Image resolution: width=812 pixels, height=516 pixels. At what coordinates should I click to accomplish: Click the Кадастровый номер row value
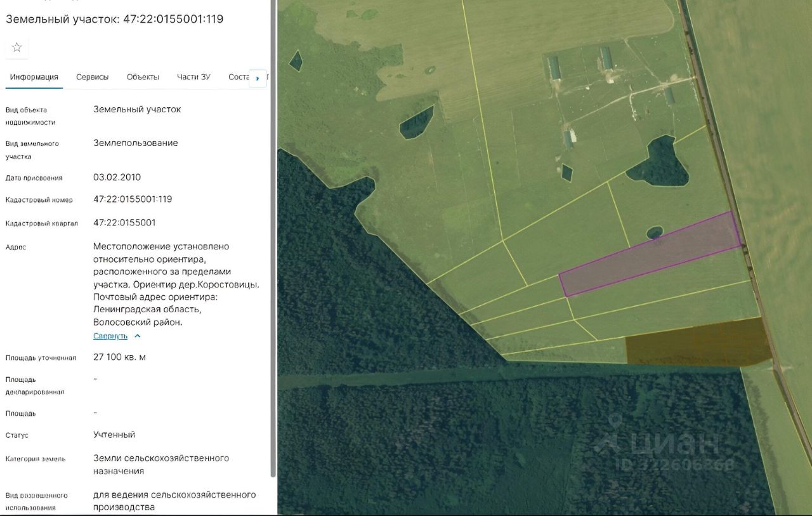pyautogui.click(x=133, y=199)
